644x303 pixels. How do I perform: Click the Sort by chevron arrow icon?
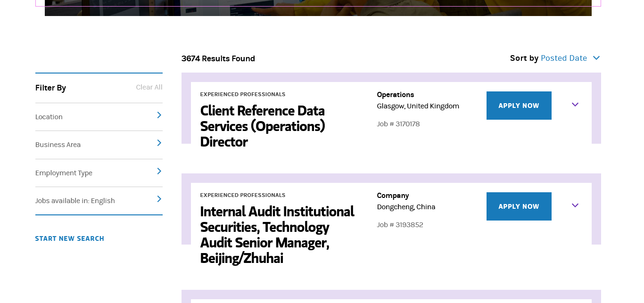596,58
